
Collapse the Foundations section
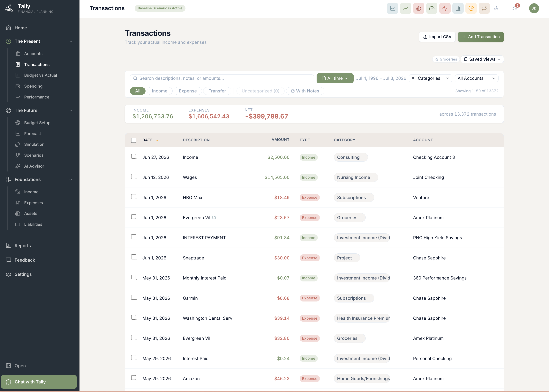71,179
